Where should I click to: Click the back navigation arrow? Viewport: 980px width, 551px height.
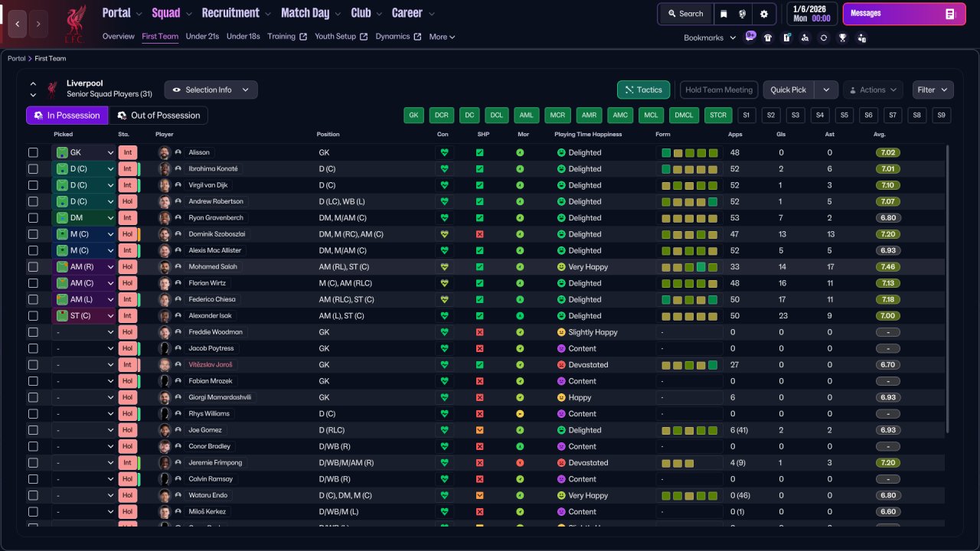(x=18, y=24)
